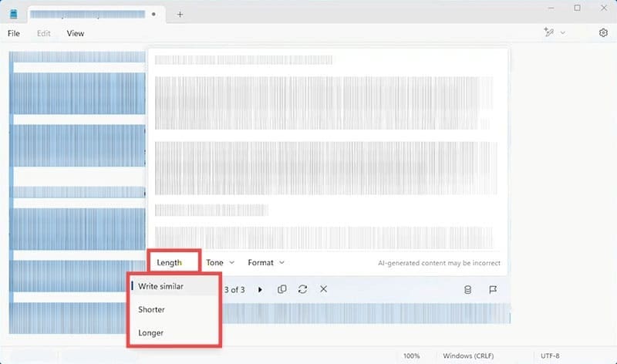The image size is (617, 364).
Task: Click the Notepad app icon in title bar
Action: tap(14, 14)
